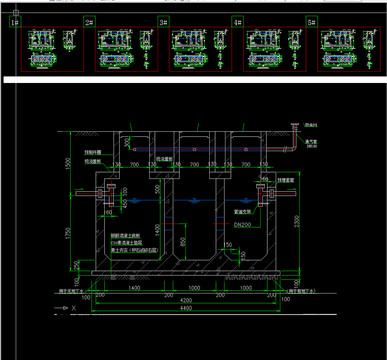Open the 5# drawing set thumbnail

[349, 49]
